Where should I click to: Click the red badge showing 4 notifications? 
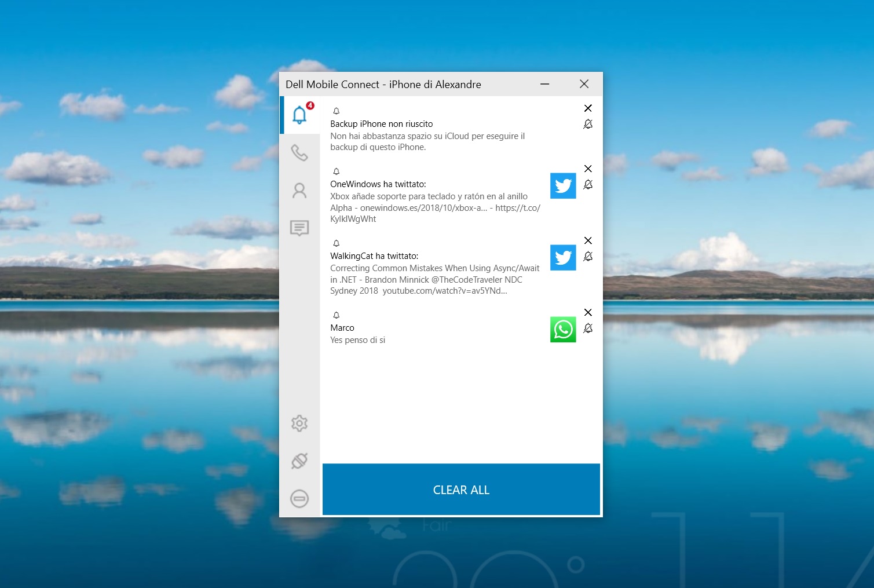[x=310, y=105]
